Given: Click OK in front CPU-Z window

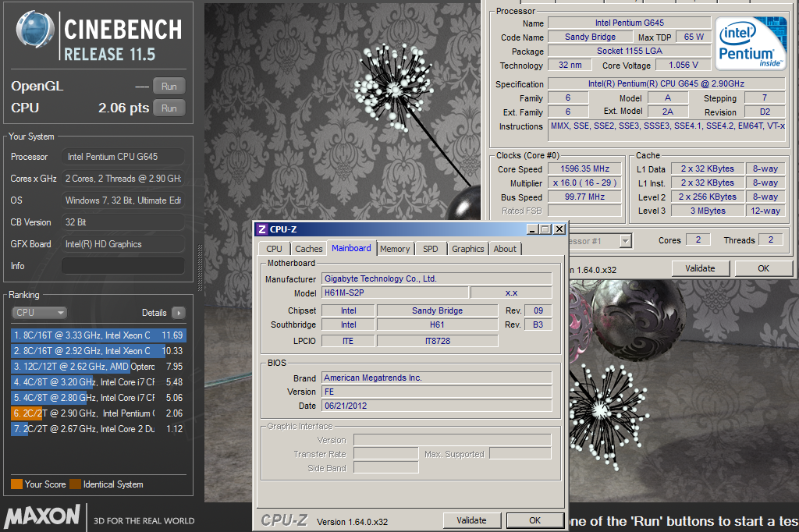Looking at the screenshot, I should tap(535, 520).
